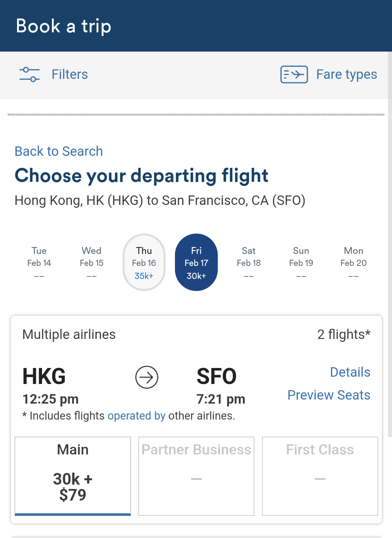Viewport: 392px width, 538px height.
Task: Pick Sat Feb 18 date
Action: (249, 262)
